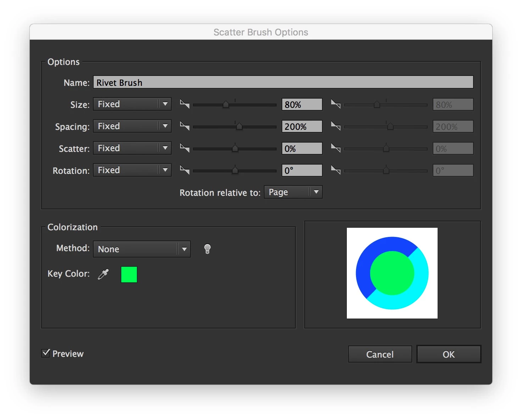The height and width of the screenshot is (420, 522).
Task: Click the Spacing maximum slider flip icon
Action: pos(336,126)
